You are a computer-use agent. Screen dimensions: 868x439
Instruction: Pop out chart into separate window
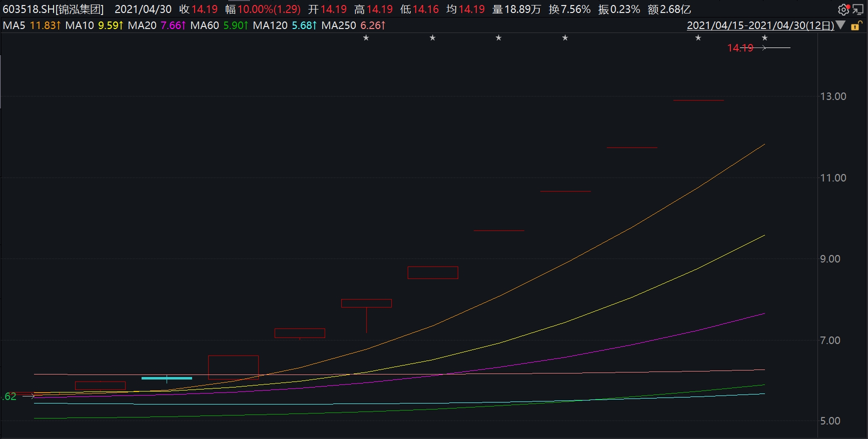858,9
